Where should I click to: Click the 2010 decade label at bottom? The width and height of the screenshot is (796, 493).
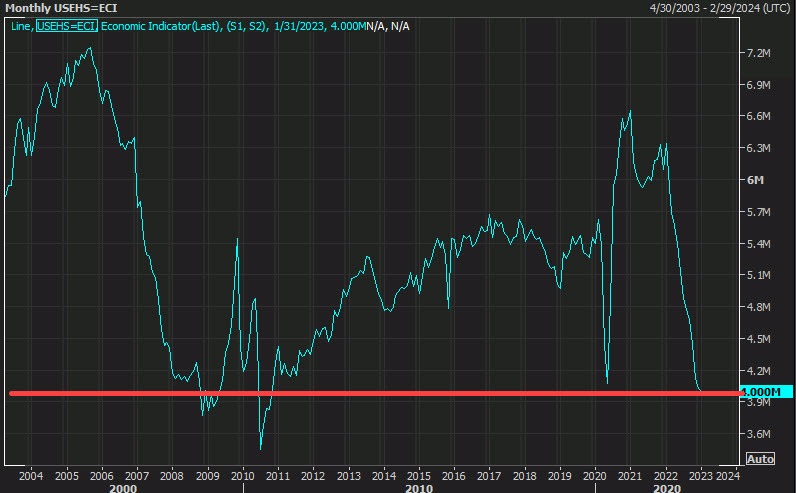(419, 487)
